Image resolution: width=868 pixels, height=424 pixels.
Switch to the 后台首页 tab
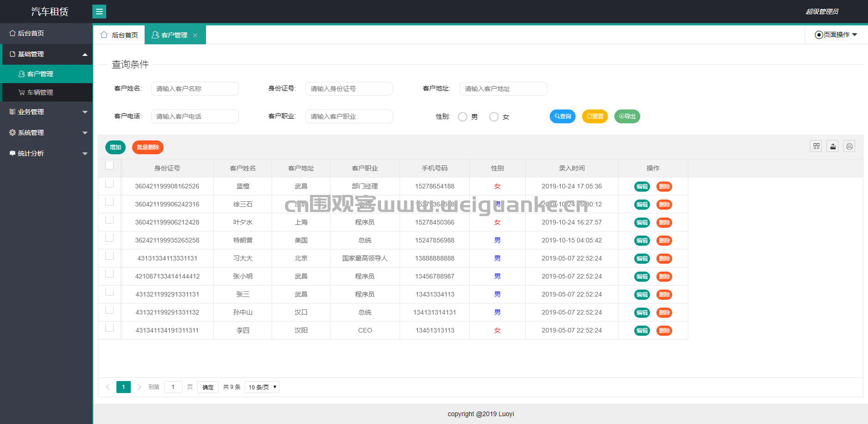pos(119,35)
